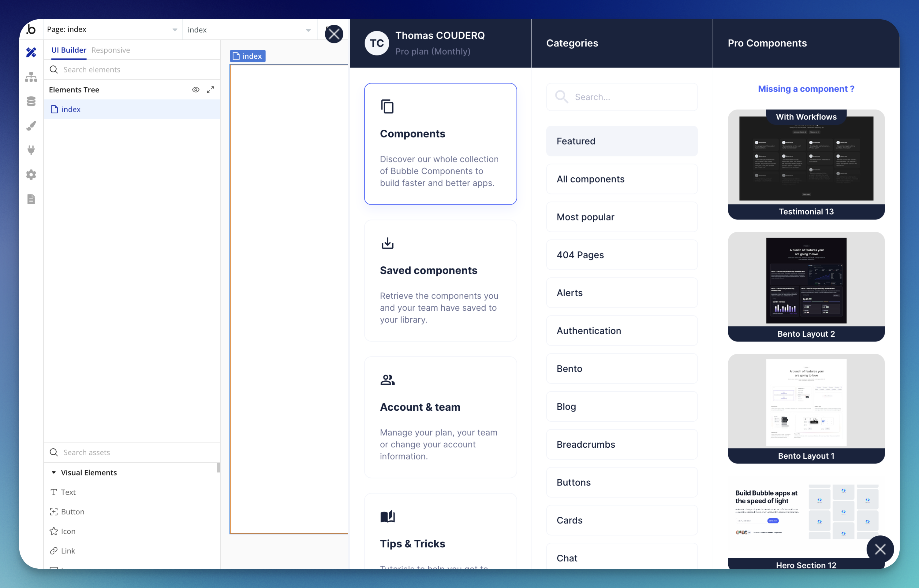The image size is (919, 588).
Task: Select the Text element icon
Action: coord(54,492)
